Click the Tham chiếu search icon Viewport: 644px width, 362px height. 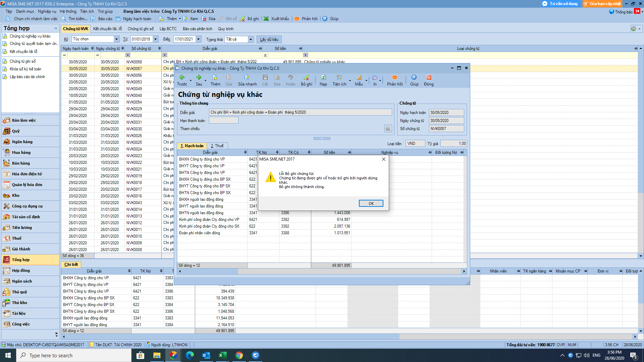388,129
